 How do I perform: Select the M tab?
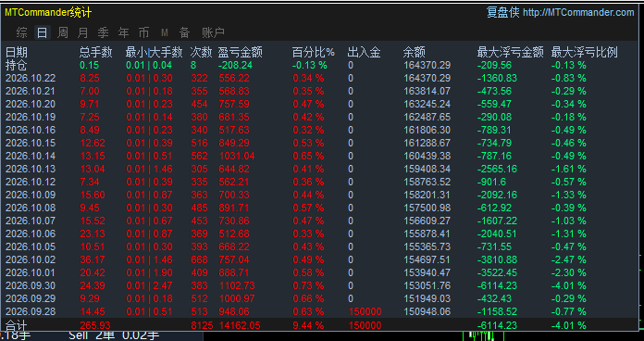(x=165, y=32)
